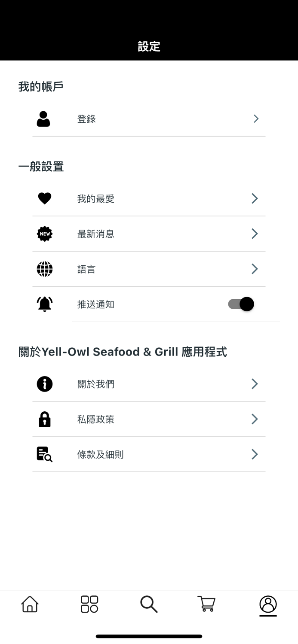
Task: Tap the NEW badge icon beside 最新消息
Action: tap(45, 234)
